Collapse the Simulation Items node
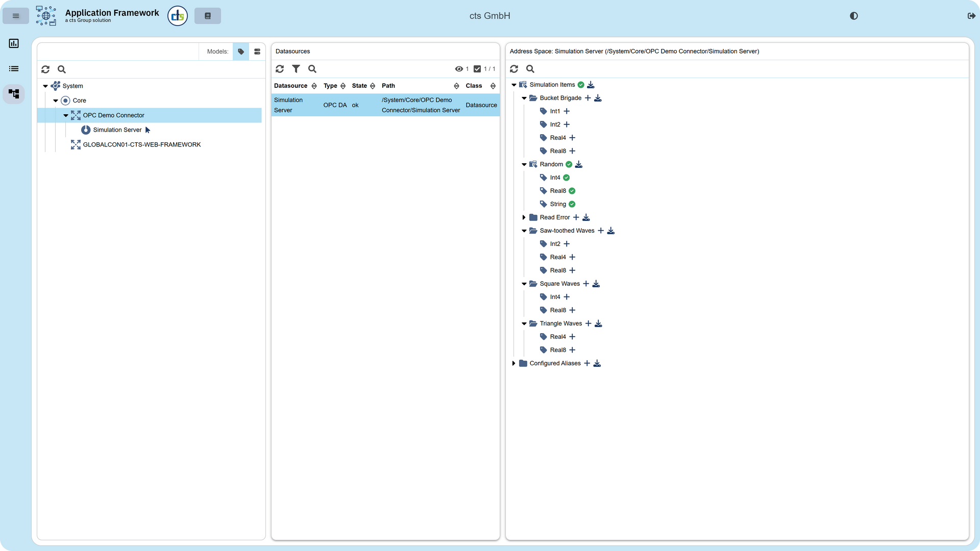 click(514, 85)
